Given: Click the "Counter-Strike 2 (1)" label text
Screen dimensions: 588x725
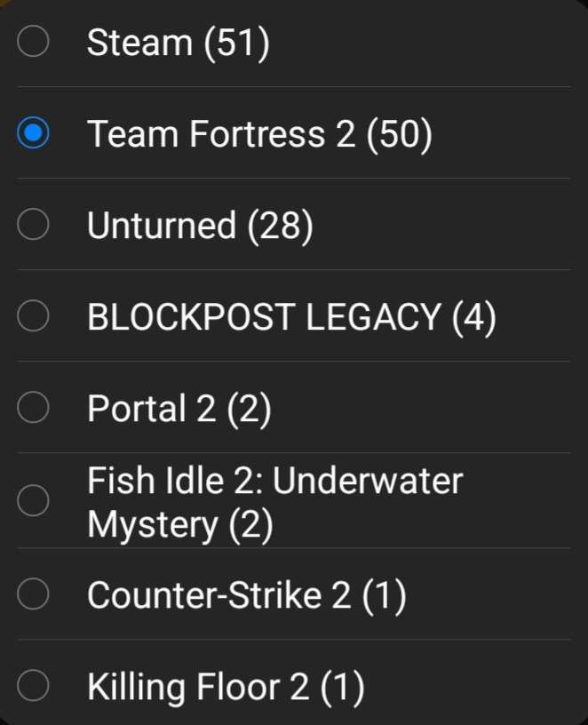Looking at the screenshot, I should pos(246,595).
